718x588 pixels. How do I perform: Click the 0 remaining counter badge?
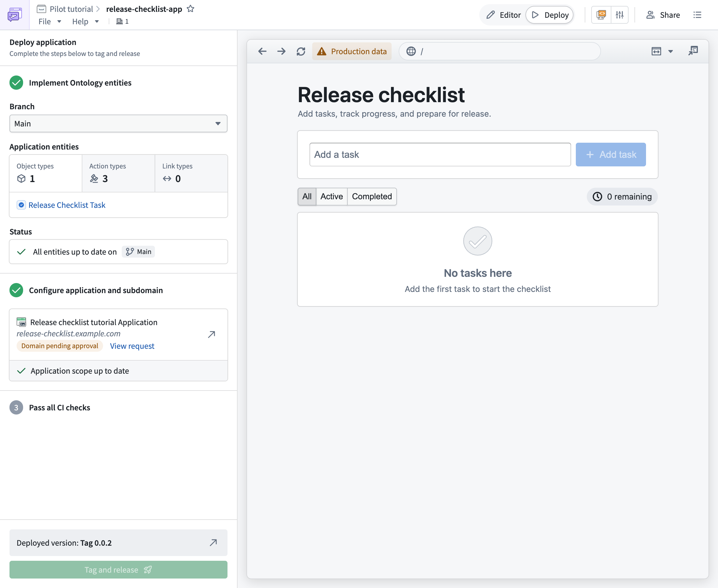click(622, 197)
